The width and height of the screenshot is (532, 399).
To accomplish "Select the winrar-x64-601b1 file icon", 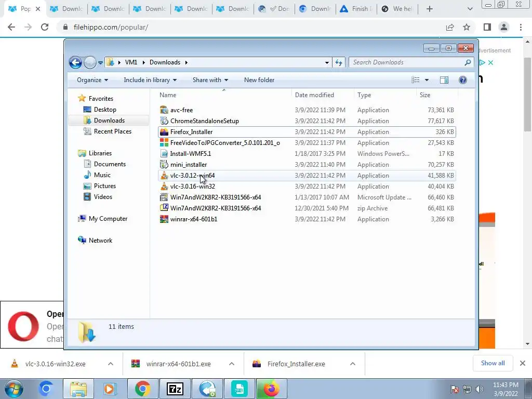I will pos(164,219).
